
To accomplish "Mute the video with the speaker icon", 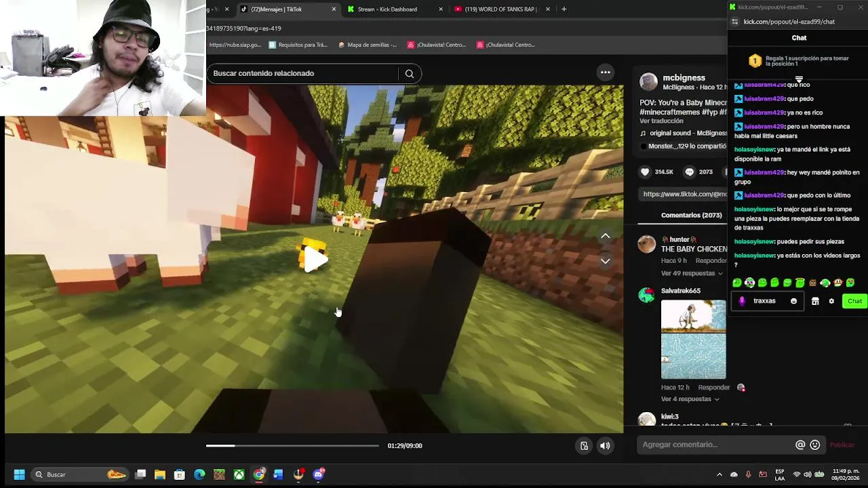I will (x=605, y=446).
